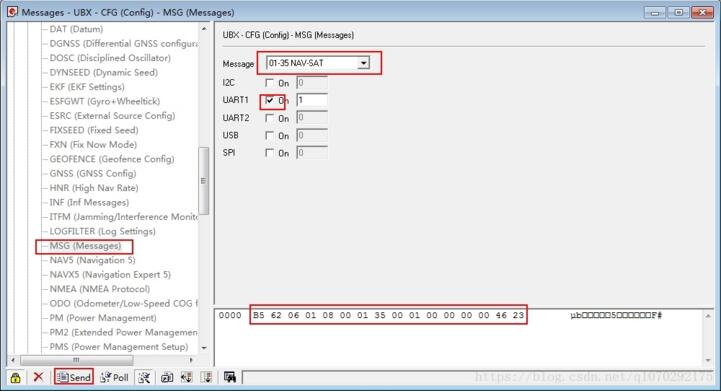Click the UART1 rate input field
Image resolution: width=721 pixels, height=392 pixels.
[312, 100]
